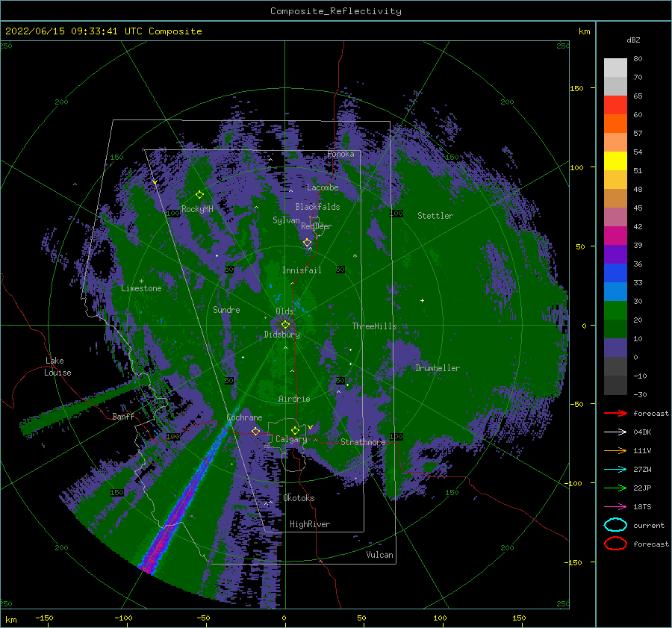The height and width of the screenshot is (628, 672).
Task: Click the Banff label
Action: pyautogui.click(x=123, y=416)
